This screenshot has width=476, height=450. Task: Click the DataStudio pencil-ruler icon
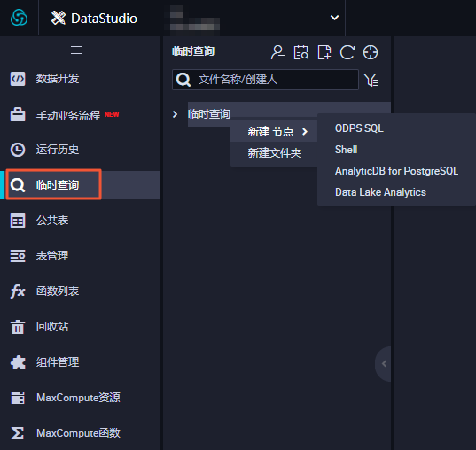tap(59, 18)
